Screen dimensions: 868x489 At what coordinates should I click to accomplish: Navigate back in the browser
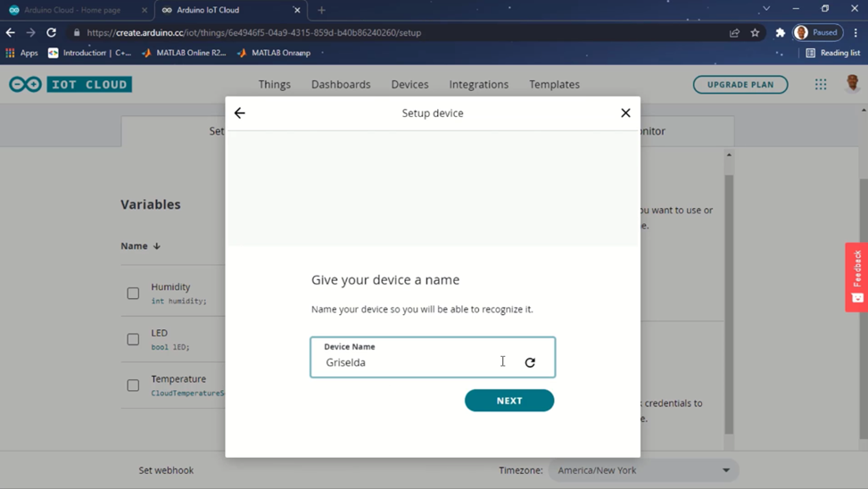tap(10, 33)
